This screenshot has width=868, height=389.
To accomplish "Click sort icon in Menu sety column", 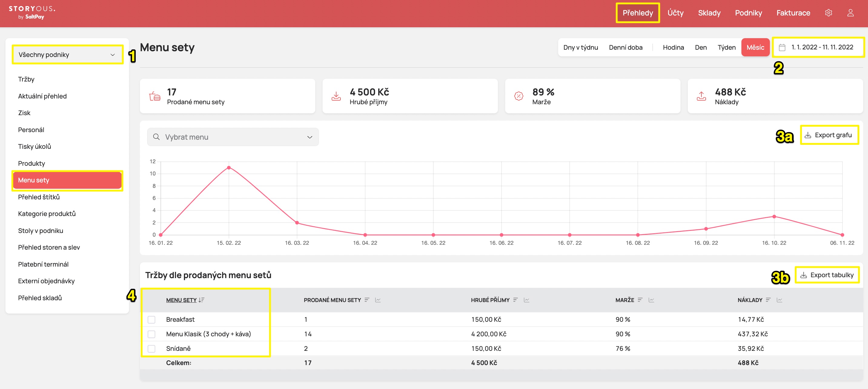I will click(201, 300).
